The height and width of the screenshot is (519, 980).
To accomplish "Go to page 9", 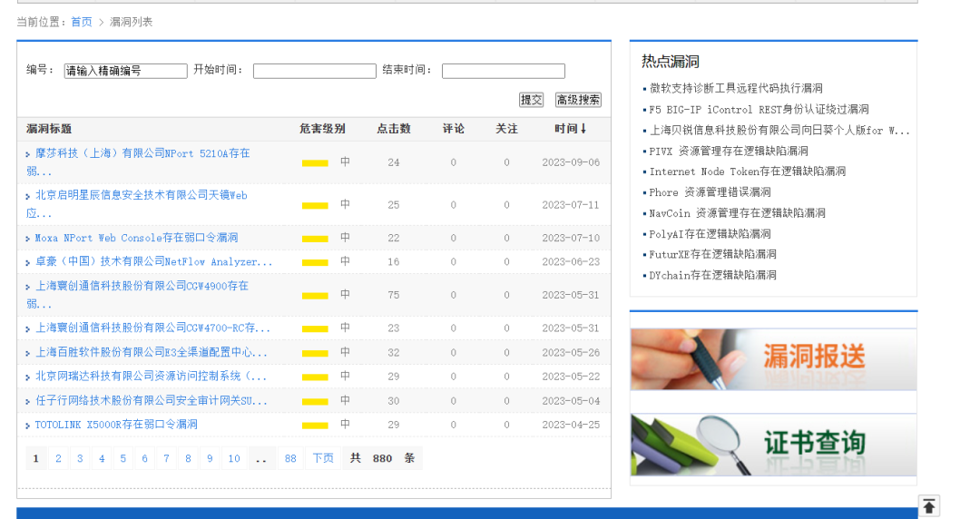I will (x=210, y=458).
